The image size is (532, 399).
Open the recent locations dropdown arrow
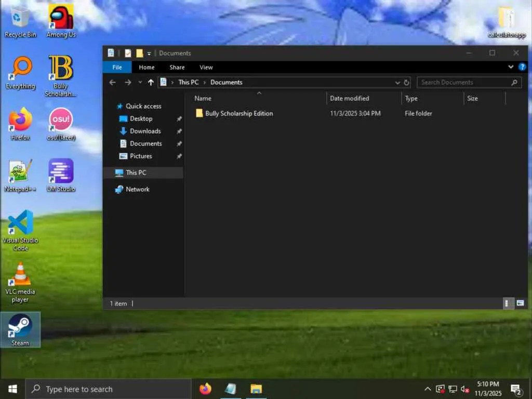point(140,83)
